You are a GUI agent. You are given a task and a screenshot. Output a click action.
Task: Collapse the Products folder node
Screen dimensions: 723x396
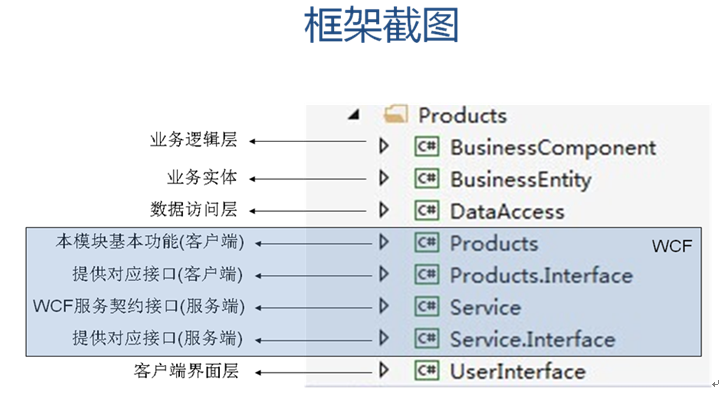tap(354, 114)
